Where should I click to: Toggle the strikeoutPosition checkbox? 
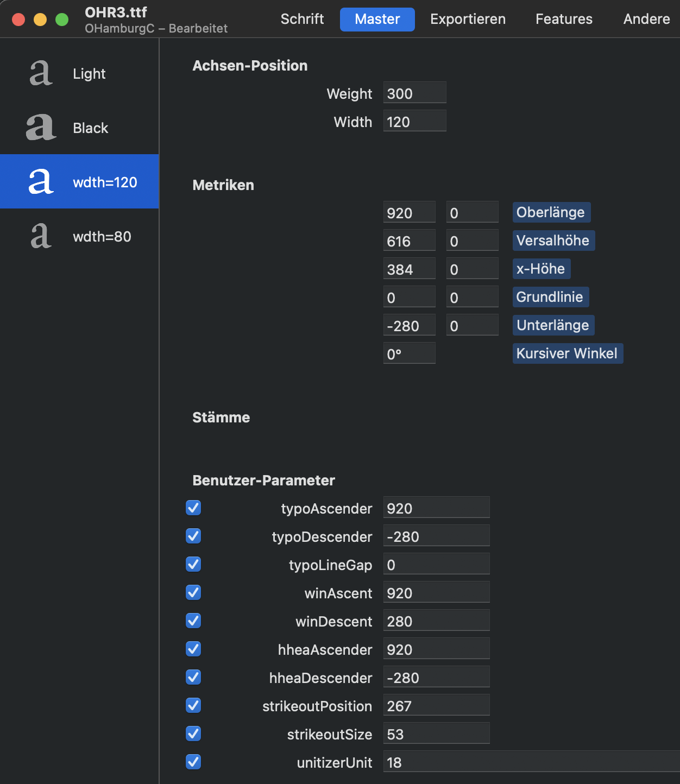193,705
